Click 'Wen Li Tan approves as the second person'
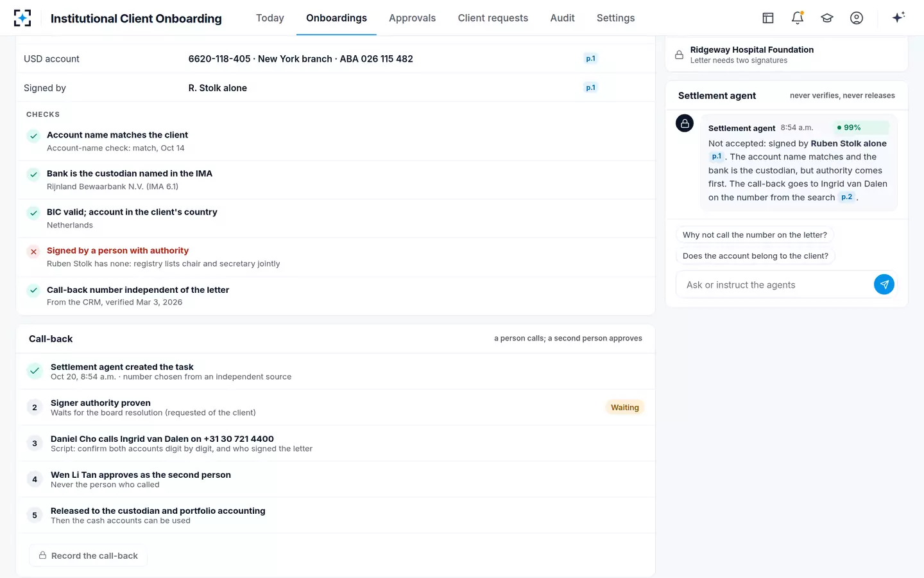 click(x=141, y=475)
